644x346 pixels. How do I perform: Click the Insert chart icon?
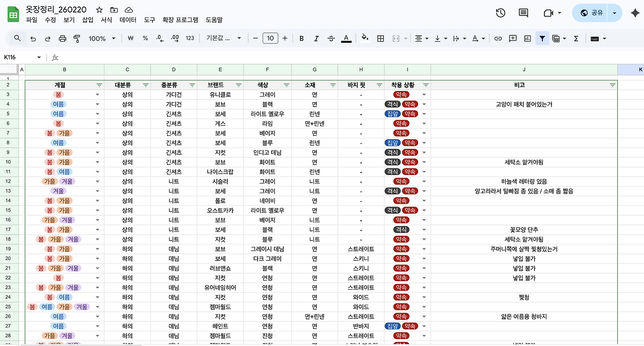pos(527,38)
